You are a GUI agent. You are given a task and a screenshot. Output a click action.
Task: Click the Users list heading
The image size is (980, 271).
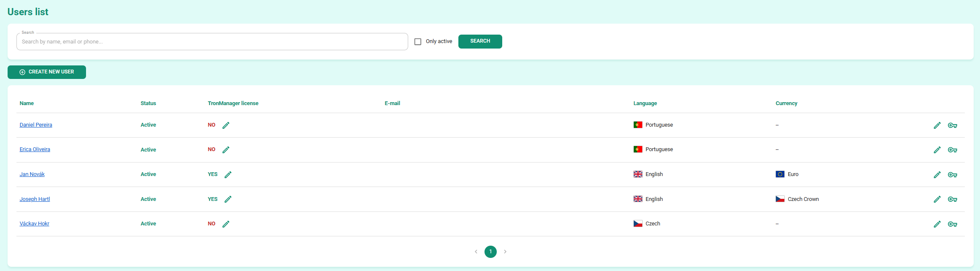[x=28, y=12]
